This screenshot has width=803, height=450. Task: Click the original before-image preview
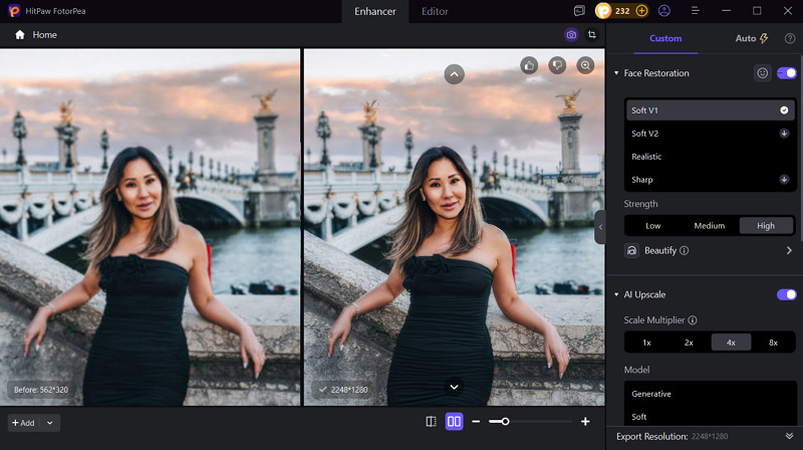[x=150, y=227]
